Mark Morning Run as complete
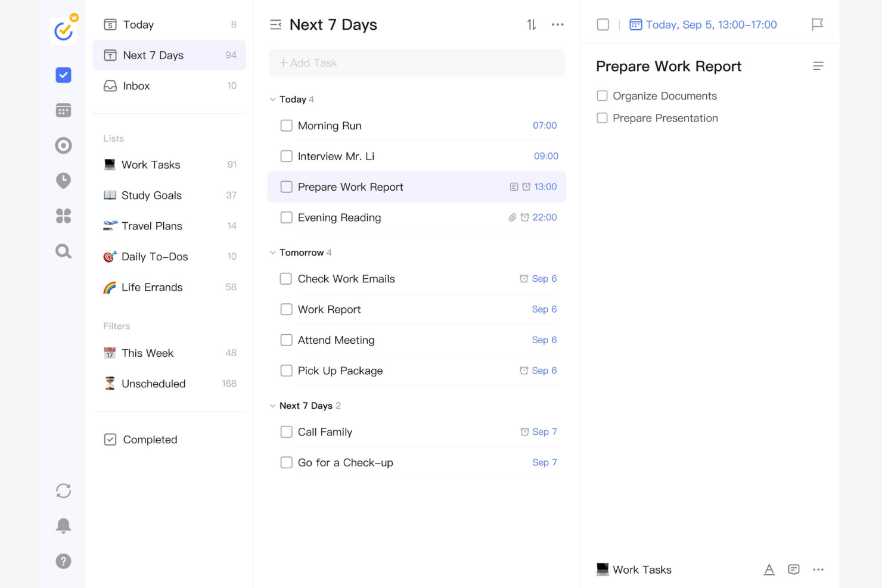The height and width of the screenshot is (588, 882). (286, 125)
